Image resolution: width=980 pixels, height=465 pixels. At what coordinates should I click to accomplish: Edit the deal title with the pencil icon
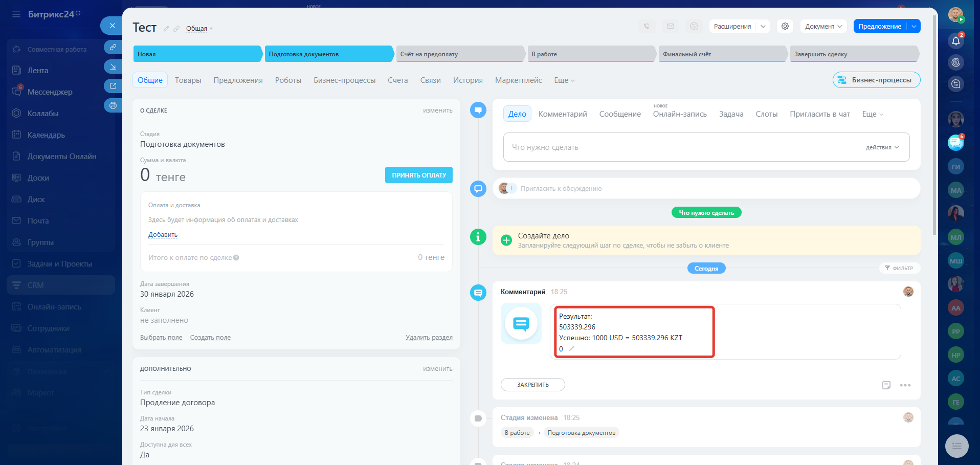[166, 29]
